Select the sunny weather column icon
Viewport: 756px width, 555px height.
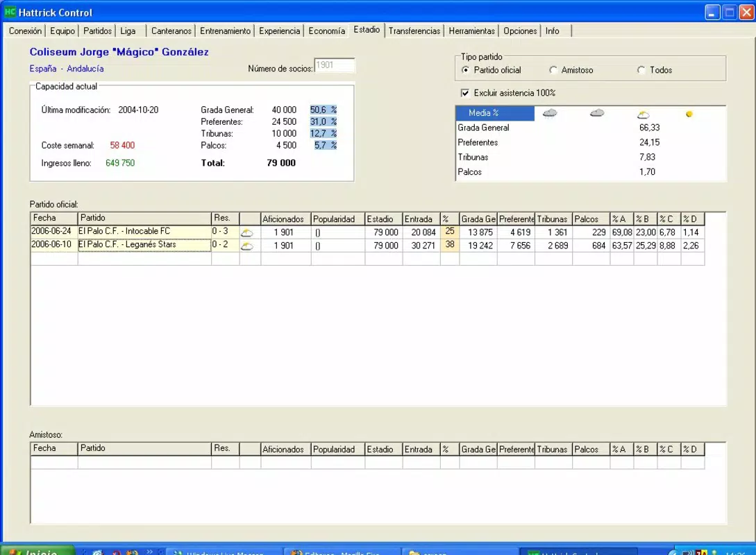pos(689,114)
